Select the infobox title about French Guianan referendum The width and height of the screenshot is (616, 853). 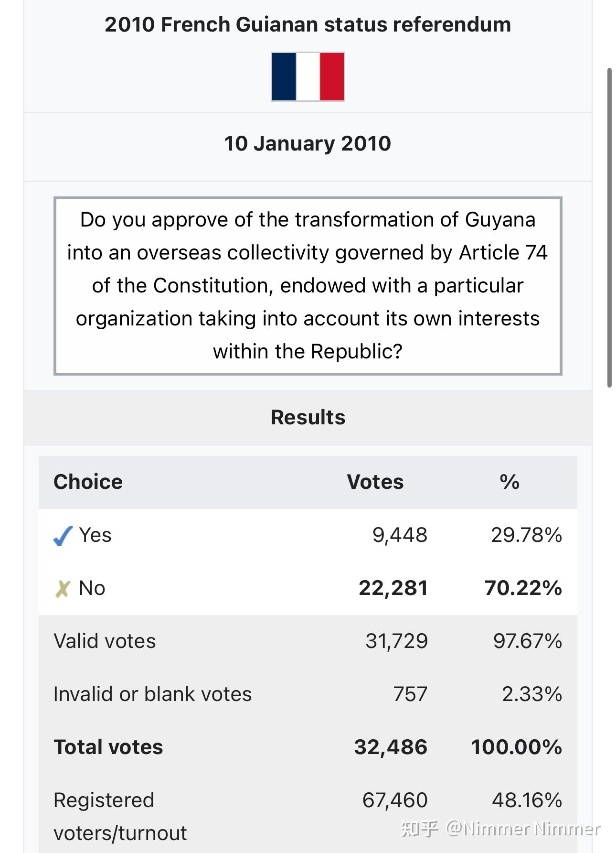click(308, 24)
